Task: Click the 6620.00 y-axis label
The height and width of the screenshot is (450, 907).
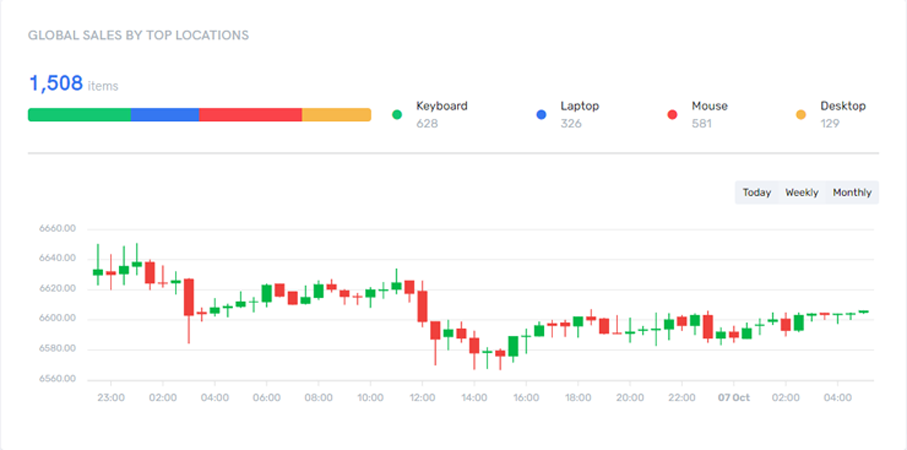Action: [x=57, y=289]
